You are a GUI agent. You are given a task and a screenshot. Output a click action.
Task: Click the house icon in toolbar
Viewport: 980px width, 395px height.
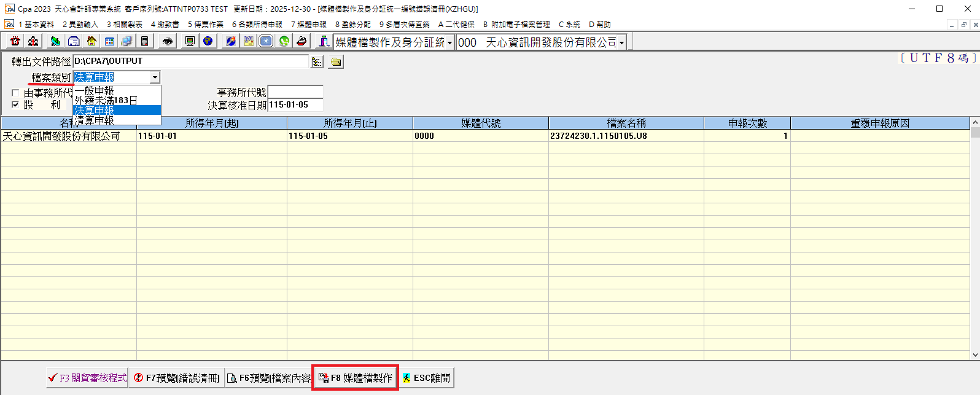click(x=91, y=41)
